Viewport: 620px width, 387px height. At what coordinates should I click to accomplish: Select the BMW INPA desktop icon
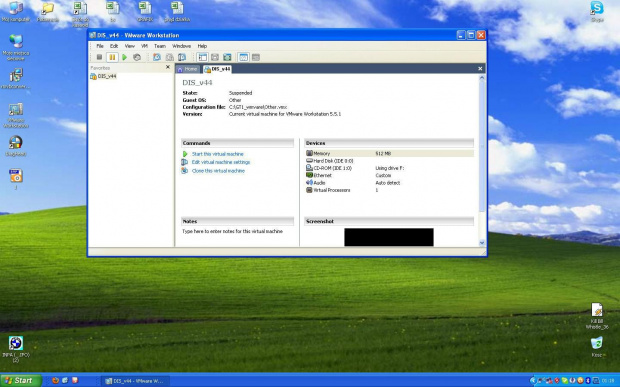click(x=16, y=349)
